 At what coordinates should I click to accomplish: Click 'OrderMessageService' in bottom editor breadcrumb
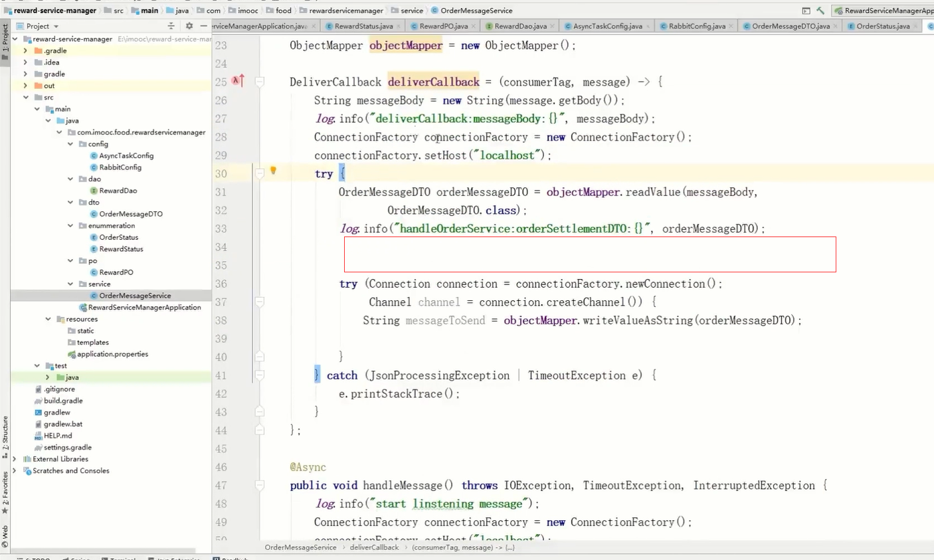(300, 547)
